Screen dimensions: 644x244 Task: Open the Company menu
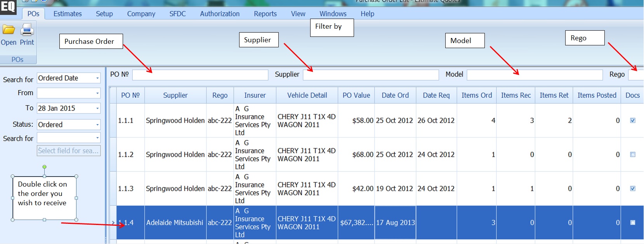pos(141,14)
